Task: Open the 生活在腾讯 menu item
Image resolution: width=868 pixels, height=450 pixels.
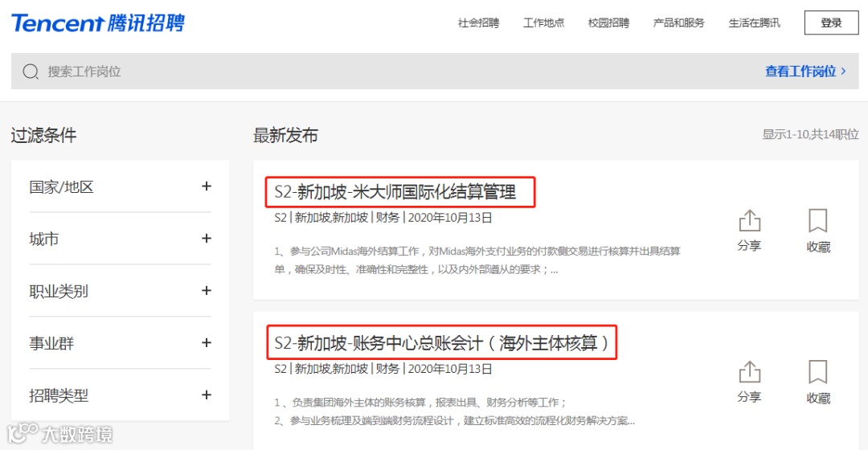Action: pyautogui.click(x=755, y=23)
